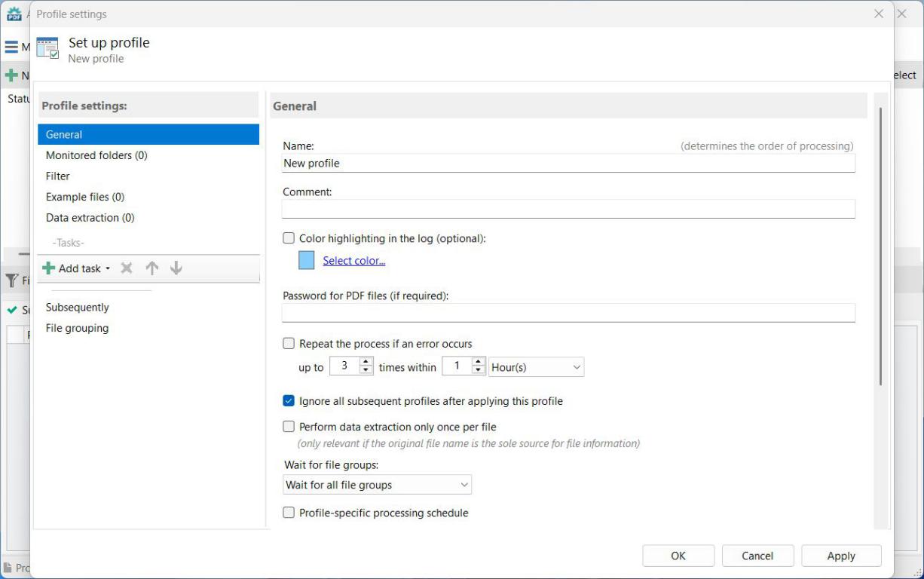Check Repeat the process if error occurs
924x579 pixels.
(289, 344)
